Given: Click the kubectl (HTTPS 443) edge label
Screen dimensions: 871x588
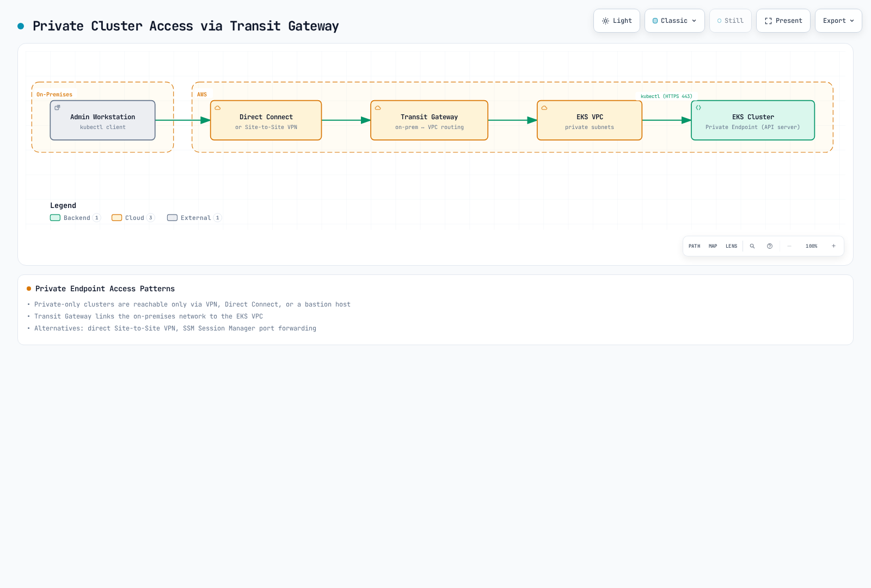Looking at the screenshot, I should click(x=666, y=96).
